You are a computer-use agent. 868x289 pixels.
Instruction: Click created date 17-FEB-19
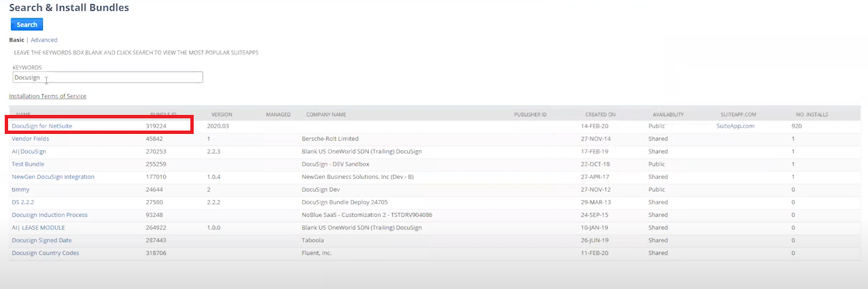pyautogui.click(x=595, y=151)
